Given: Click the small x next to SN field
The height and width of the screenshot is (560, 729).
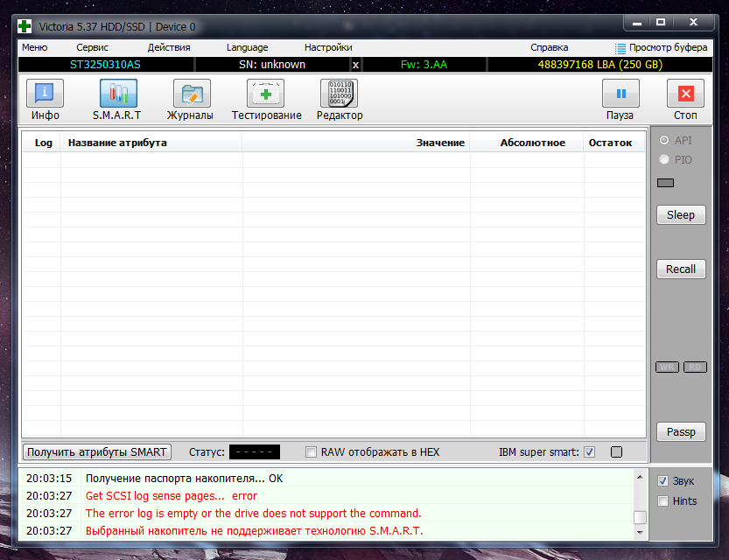Looking at the screenshot, I should click(355, 65).
